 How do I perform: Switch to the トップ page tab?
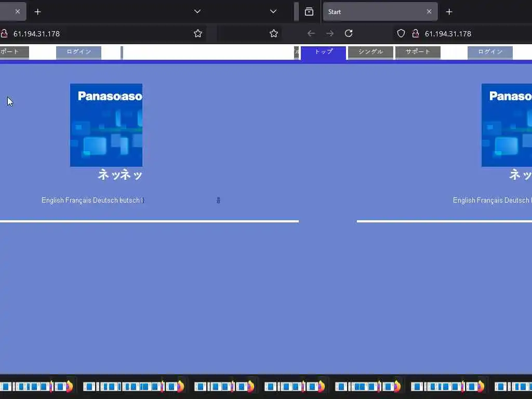[323, 52]
